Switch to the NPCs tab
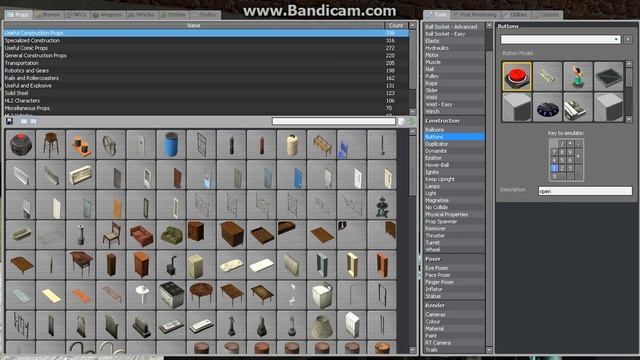The height and width of the screenshot is (360, 640). 77,15
